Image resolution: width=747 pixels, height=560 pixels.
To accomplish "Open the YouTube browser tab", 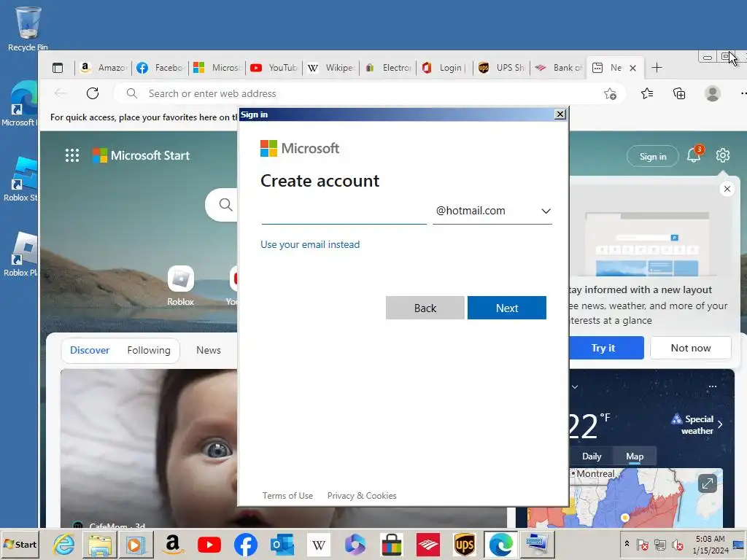I will [274, 68].
